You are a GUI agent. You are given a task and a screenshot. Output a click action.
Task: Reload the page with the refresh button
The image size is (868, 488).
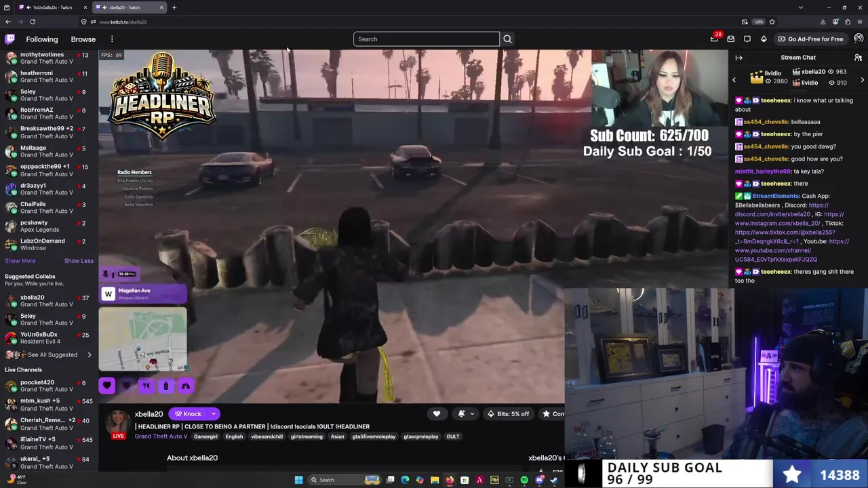pyautogui.click(x=32, y=22)
